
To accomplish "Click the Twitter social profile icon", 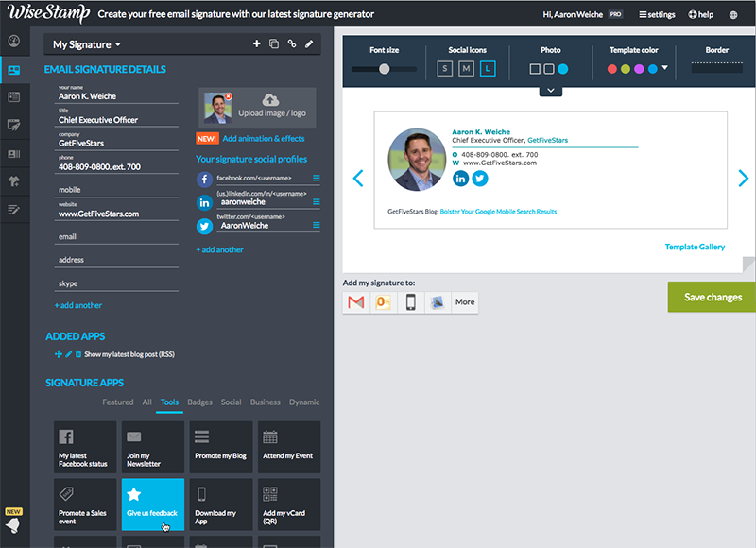I will 204,226.
